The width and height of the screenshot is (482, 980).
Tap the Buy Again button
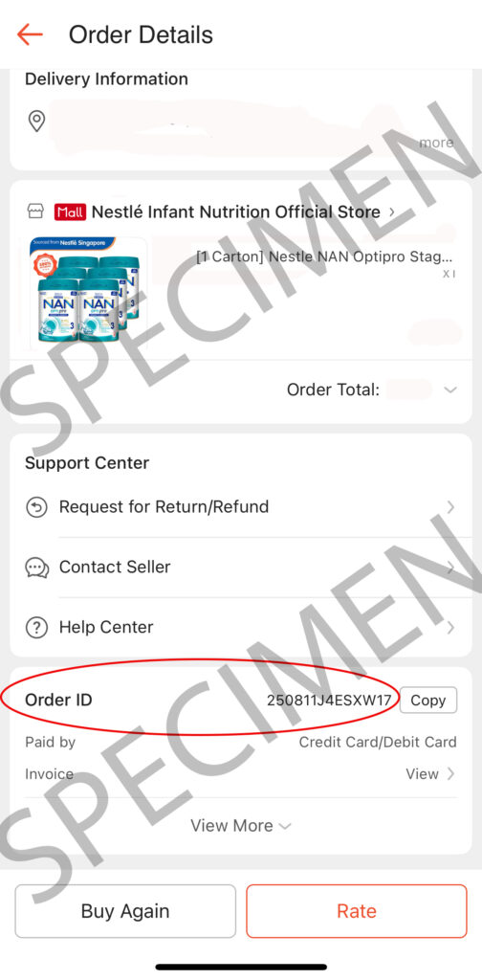tap(125, 911)
